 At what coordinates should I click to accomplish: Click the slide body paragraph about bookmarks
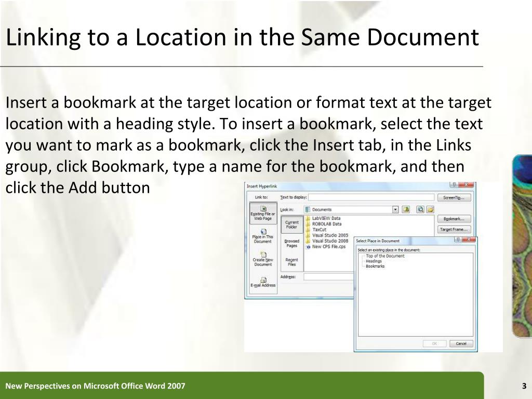click(x=248, y=145)
